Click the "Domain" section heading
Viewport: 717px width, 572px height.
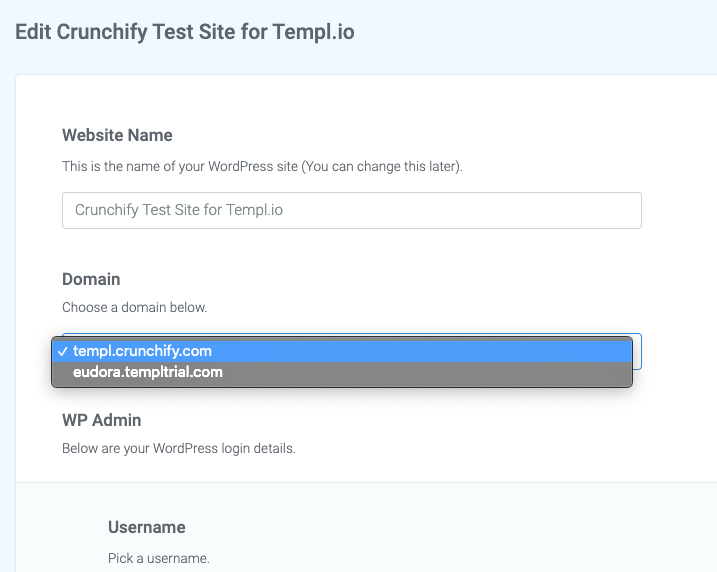91,279
